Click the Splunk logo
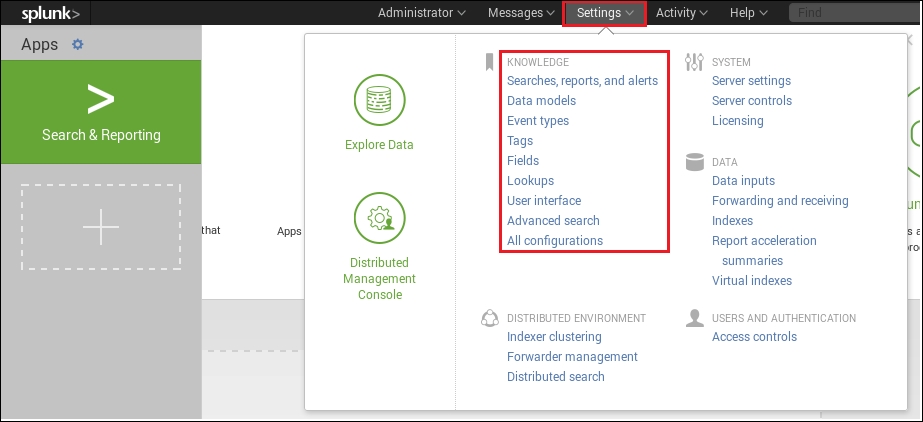The width and height of the screenshot is (923, 422). (x=45, y=13)
